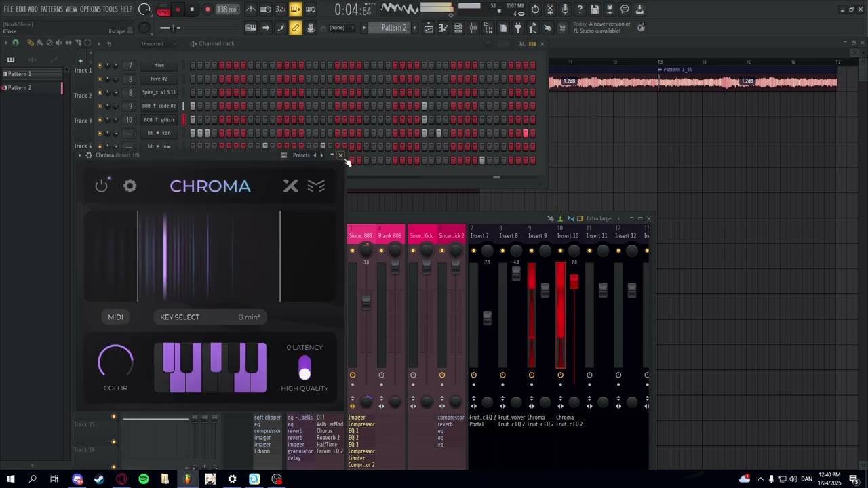The width and height of the screenshot is (868, 488).
Task: Mute the Blank 808 mixer track LED
Action: point(381,251)
